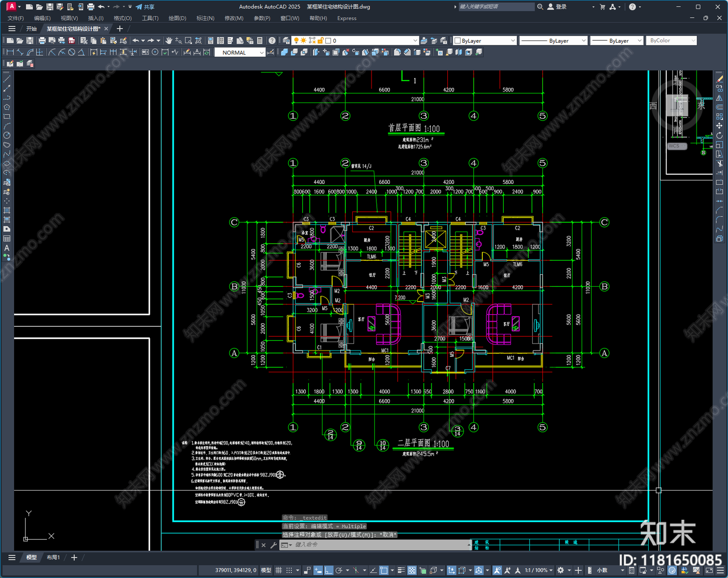
Task: Open the Layer Properties Manager icon
Action: [286, 41]
